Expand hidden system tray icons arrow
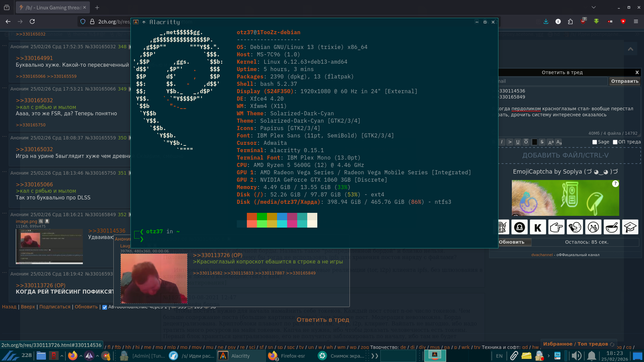The height and width of the screenshot is (362, 644). [x=549, y=356]
